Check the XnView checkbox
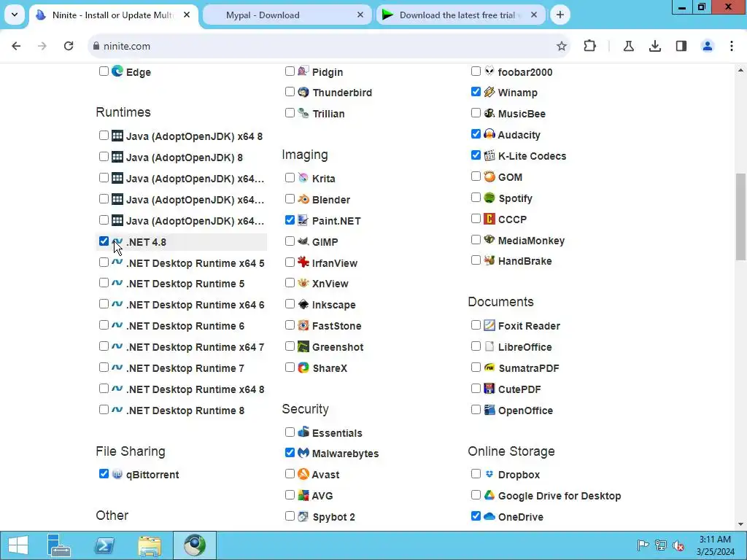 [290, 283]
